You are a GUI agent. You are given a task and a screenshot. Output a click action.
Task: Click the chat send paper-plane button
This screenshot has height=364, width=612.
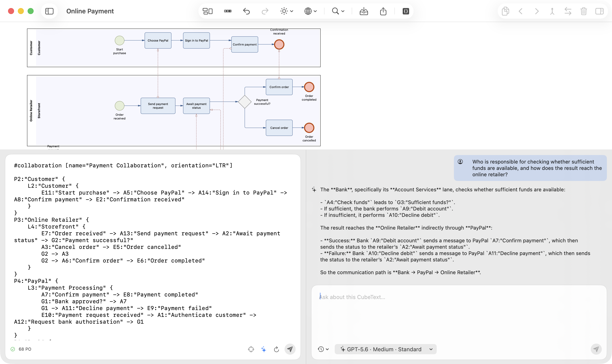coord(596,349)
